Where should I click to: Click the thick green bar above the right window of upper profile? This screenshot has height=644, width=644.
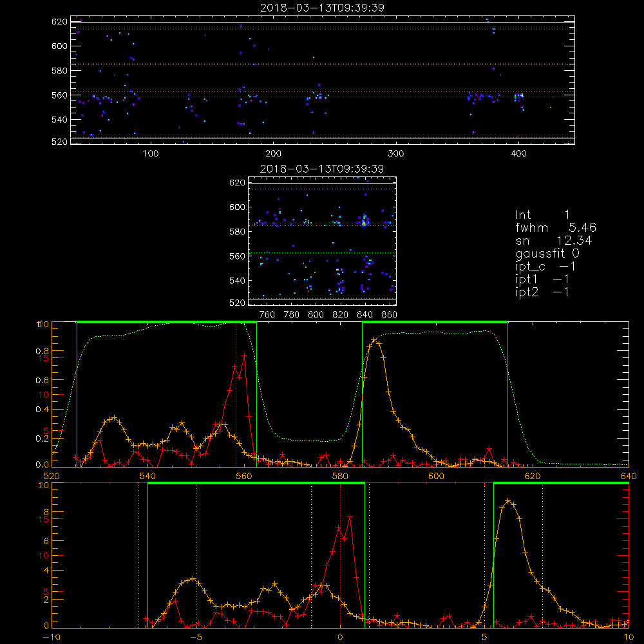(x=435, y=322)
